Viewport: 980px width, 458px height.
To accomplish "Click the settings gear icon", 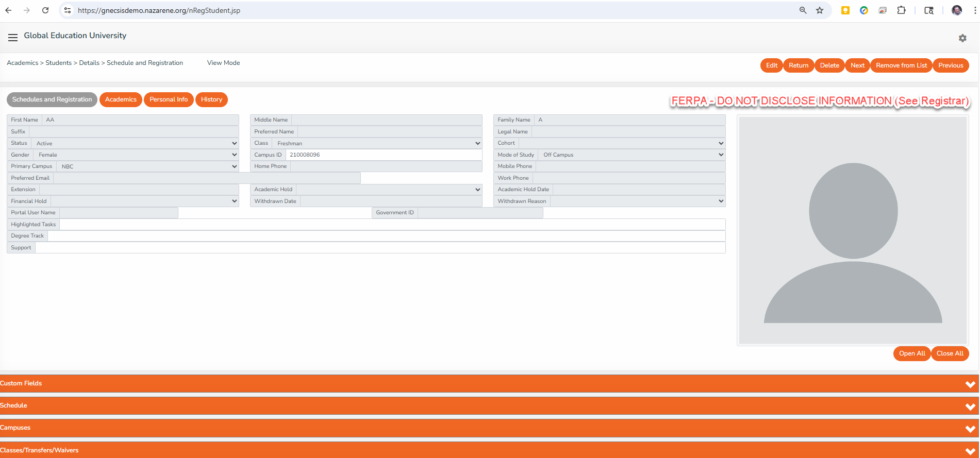I will pos(962,38).
